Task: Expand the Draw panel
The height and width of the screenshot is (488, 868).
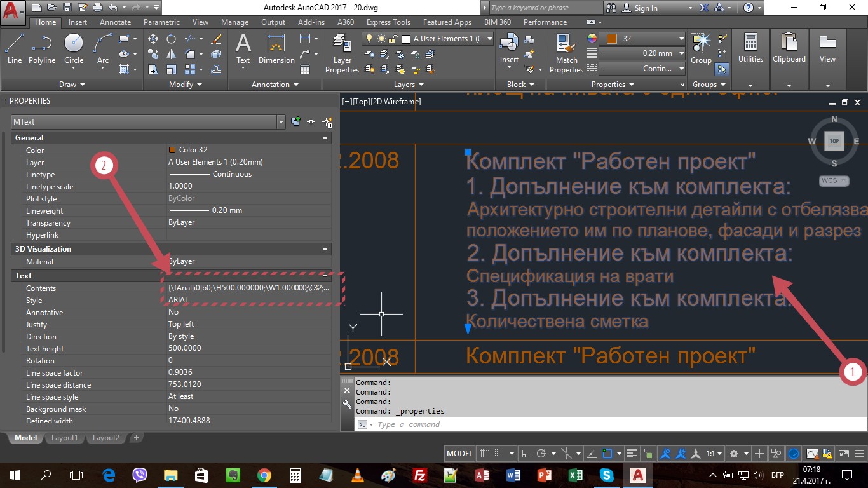Action: (x=72, y=85)
